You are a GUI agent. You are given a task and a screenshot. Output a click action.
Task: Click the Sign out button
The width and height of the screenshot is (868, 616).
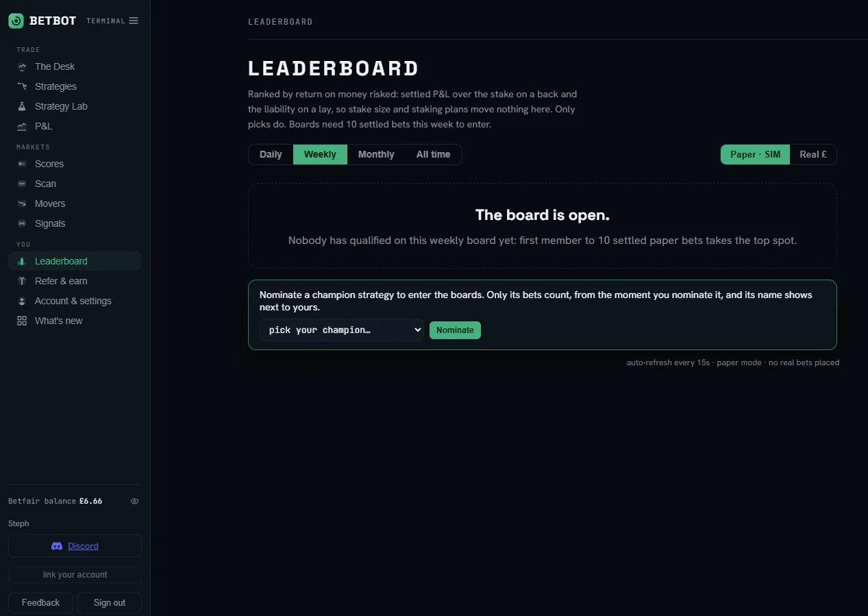coord(110,602)
